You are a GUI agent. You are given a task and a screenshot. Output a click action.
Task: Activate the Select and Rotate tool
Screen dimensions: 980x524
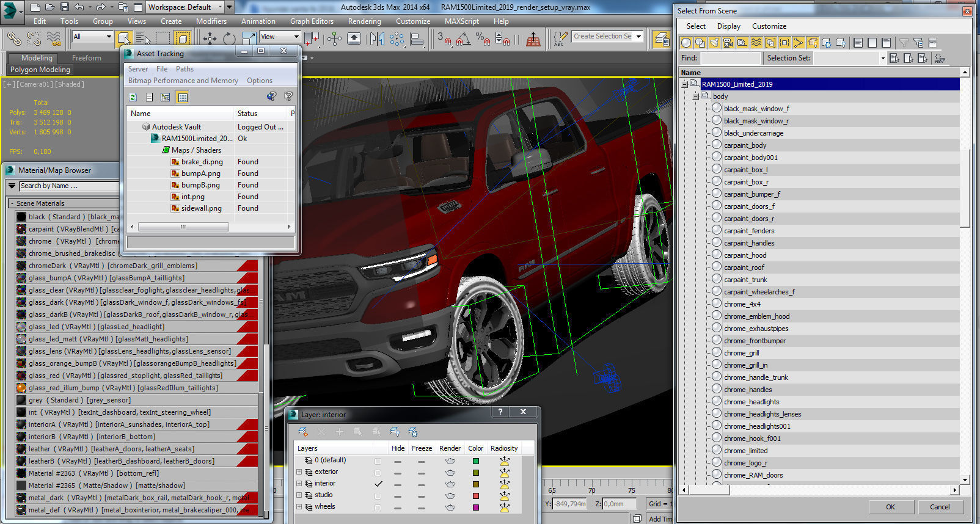[x=229, y=38]
